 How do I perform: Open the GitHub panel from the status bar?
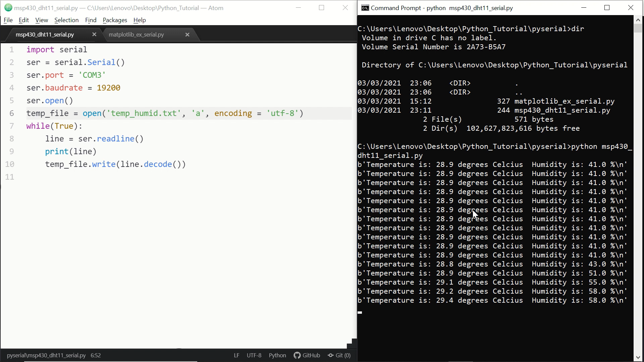(307, 355)
